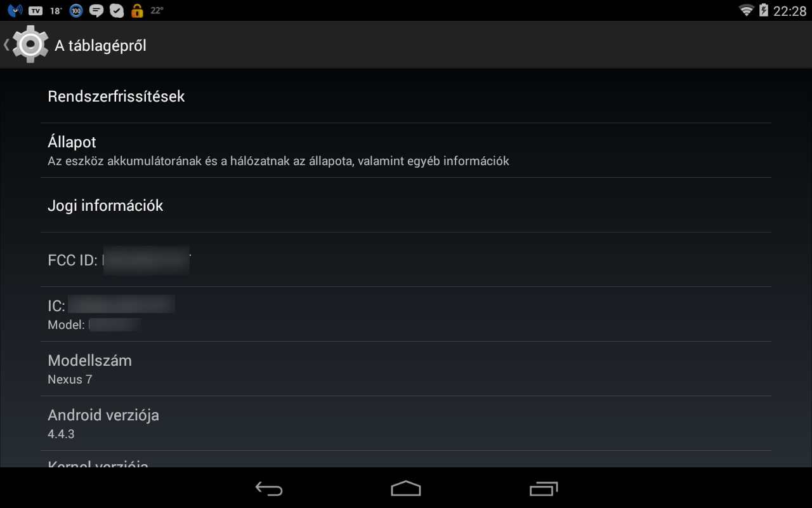Tap the Android home navigation button

click(406, 488)
